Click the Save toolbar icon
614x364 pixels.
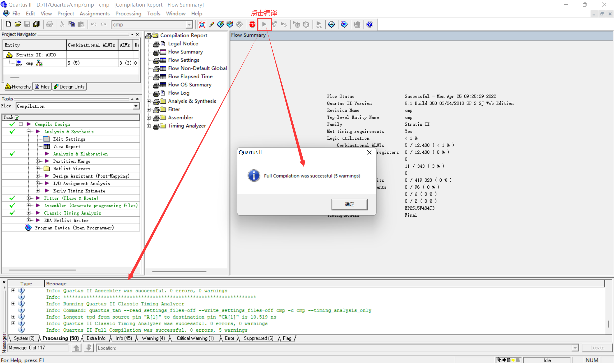coord(27,24)
